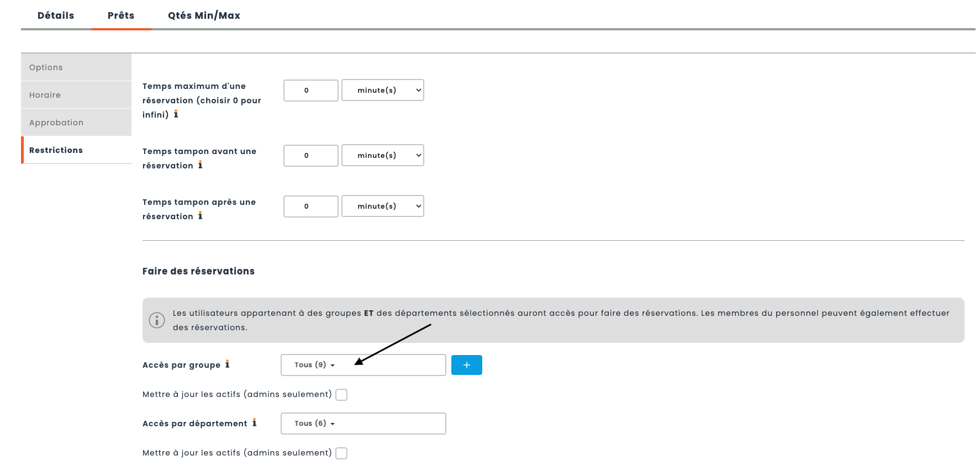Click the maximum reservation time number field

(310, 90)
